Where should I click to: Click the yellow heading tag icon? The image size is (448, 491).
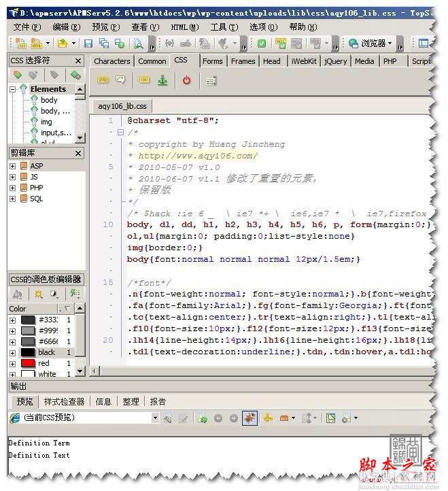pos(144,80)
